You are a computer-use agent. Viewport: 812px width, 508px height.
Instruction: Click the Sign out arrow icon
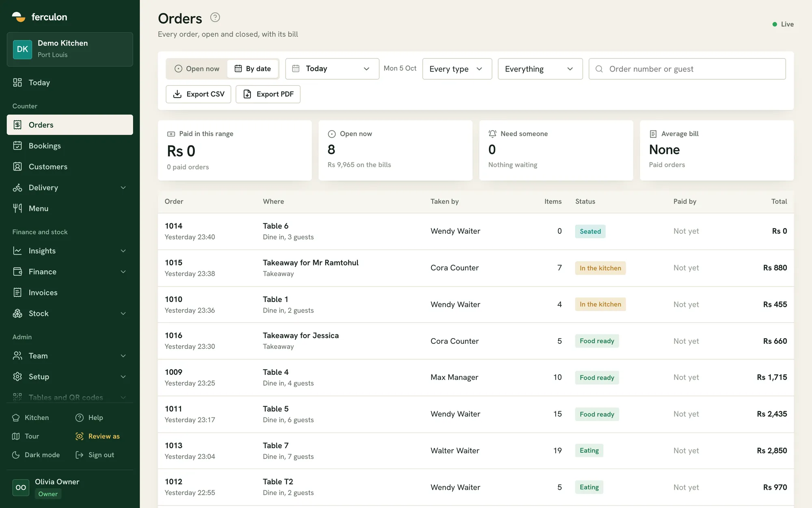[80, 455]
